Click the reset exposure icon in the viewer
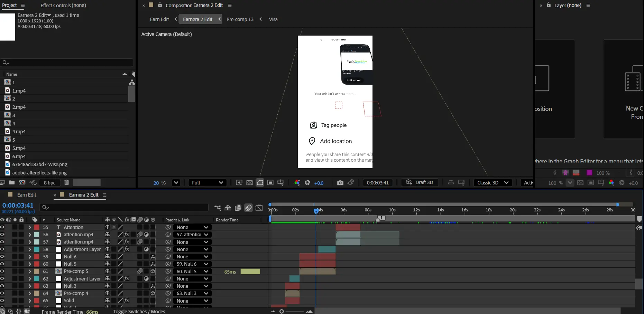Viewport: 644px width, 314px height. [x=307, y=183]
